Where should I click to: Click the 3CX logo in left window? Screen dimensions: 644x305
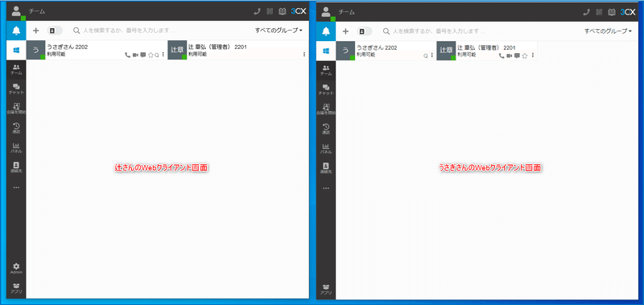pyautogui.click(x=299, y=11)
